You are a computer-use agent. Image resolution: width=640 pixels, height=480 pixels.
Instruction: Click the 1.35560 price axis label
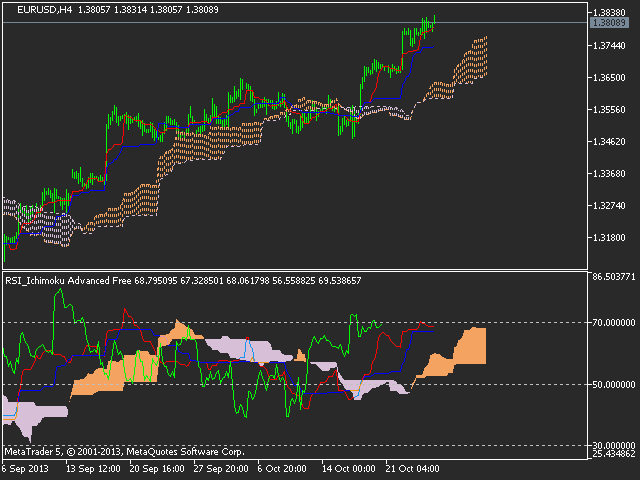point(608,110)
